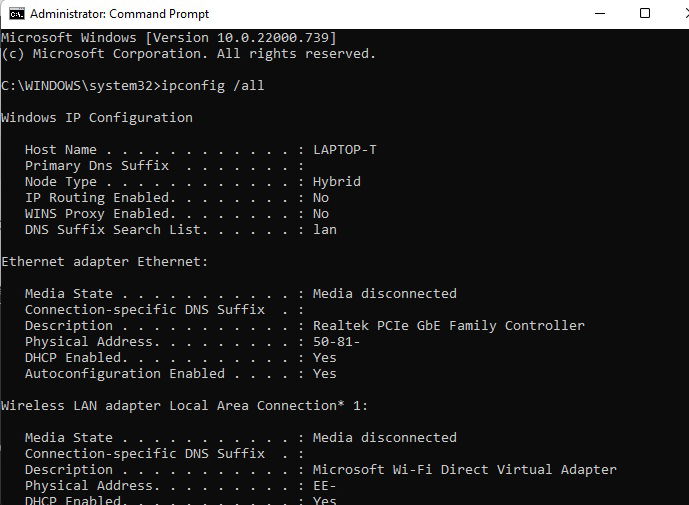Maximize the Command Prompt window

tap(645, 14)
